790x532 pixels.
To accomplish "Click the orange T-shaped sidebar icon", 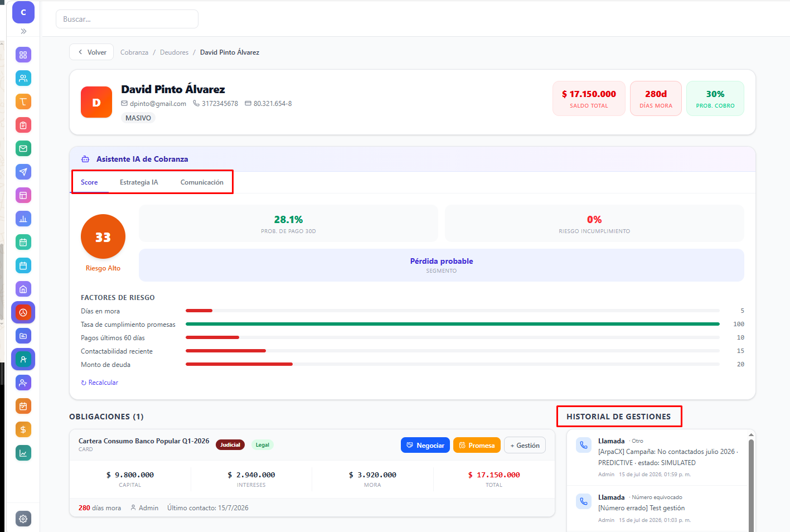I will pyautogui.click(x=23, y=101).
